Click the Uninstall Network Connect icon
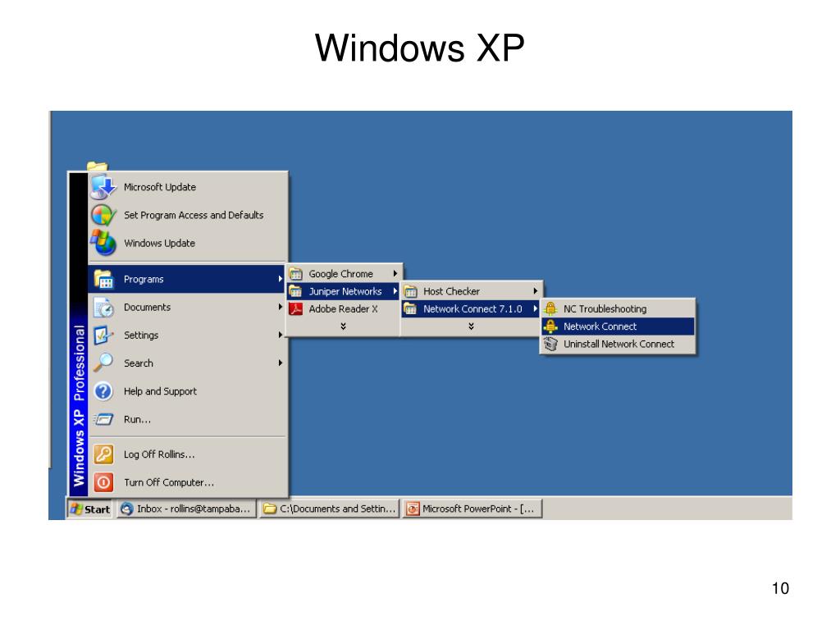840x630 pixels. click(x=550, y=344)
